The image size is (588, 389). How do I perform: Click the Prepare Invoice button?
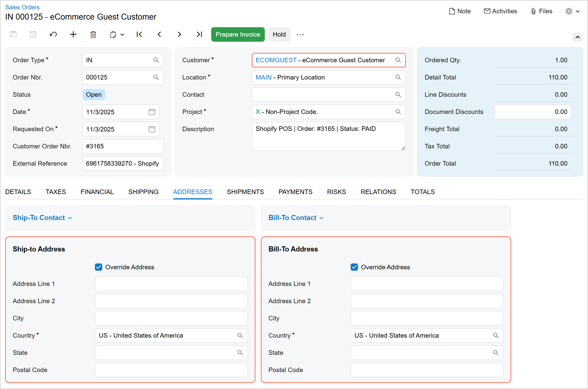(x=238, y=34)
